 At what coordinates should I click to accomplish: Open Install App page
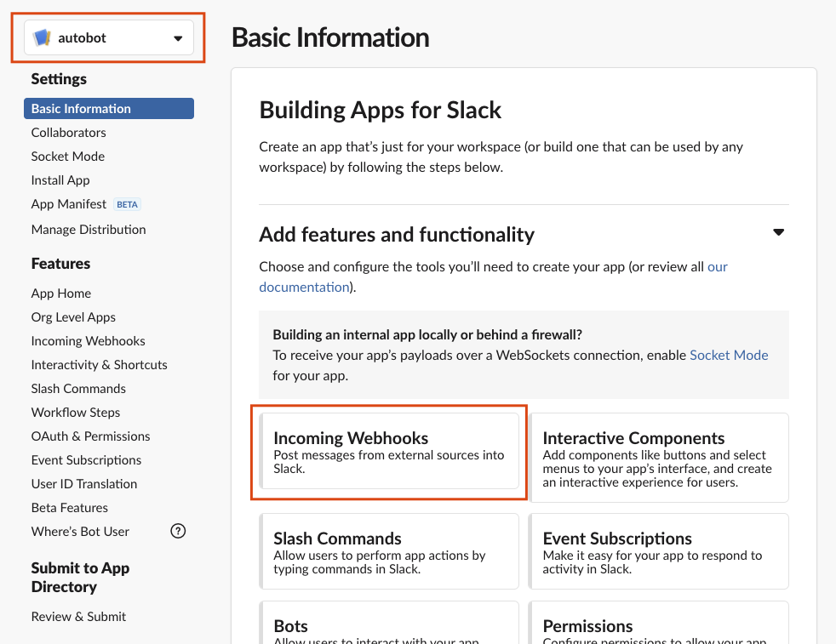pyautogui.click(x=60, y=180)
